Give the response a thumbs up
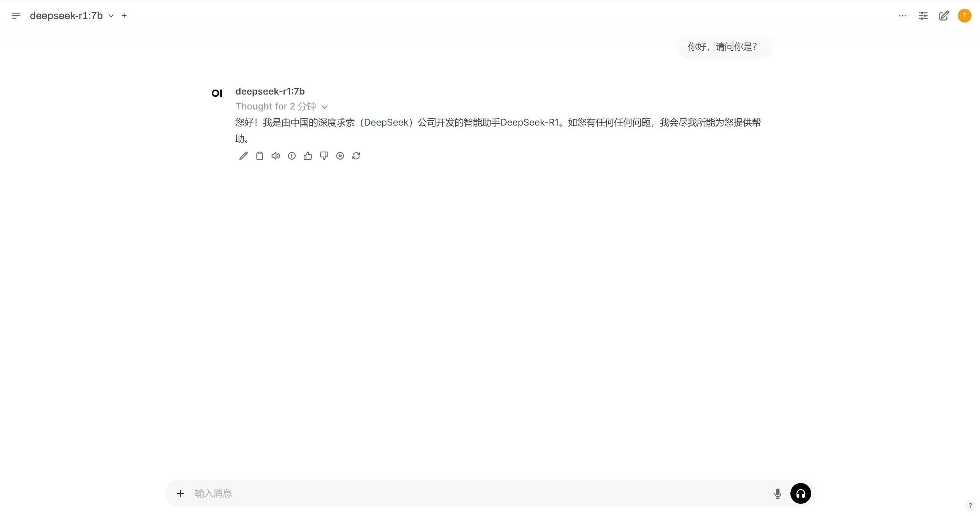 [x=308, y=156]
